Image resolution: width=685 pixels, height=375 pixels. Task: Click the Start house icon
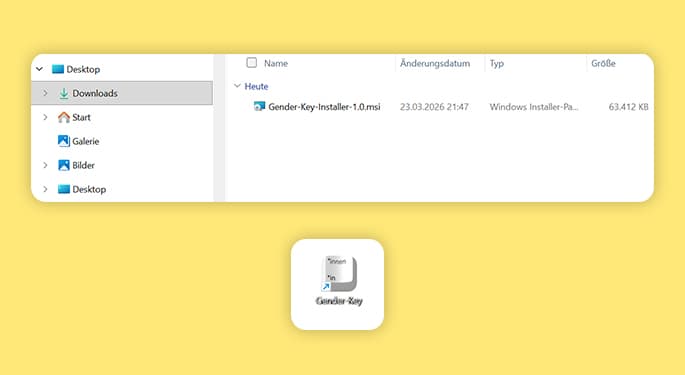(64, 117)
